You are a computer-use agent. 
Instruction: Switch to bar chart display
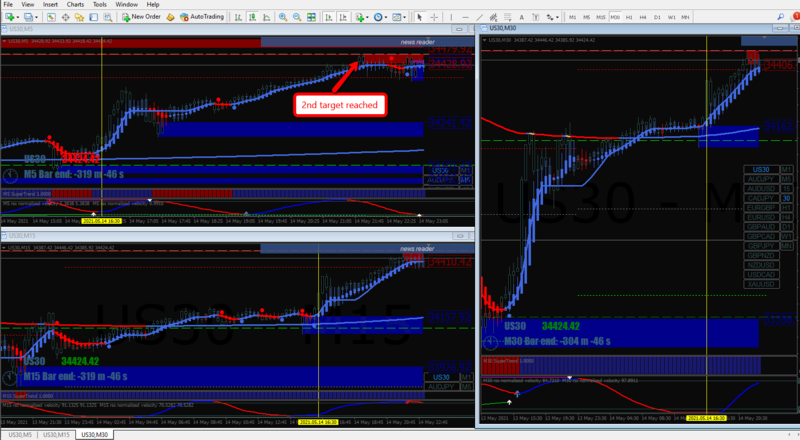pyautogui.click(x=238, y=17)
